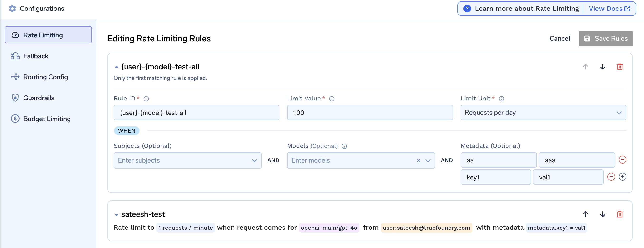Show Limit Unit info icon

[x=502, y=99]
